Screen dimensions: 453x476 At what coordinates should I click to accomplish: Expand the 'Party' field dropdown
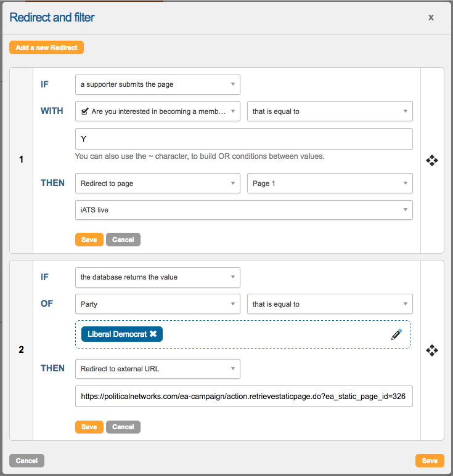pyautogui.click(x=157, y=304)
